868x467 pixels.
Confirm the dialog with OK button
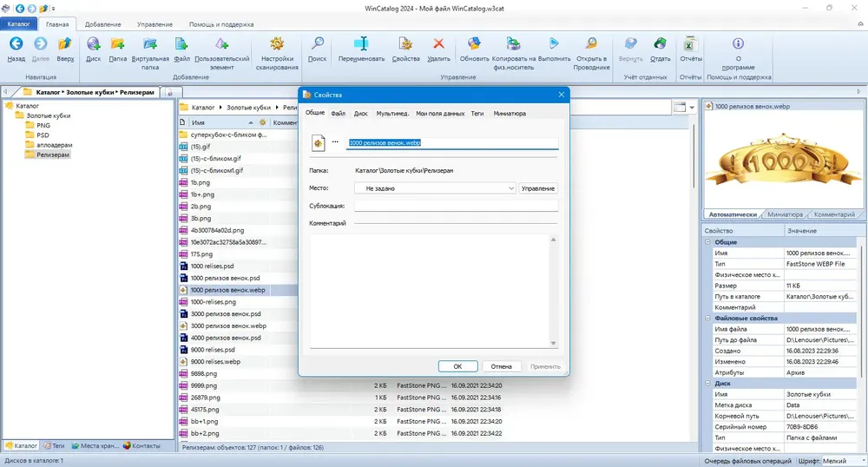pos(457,366)
